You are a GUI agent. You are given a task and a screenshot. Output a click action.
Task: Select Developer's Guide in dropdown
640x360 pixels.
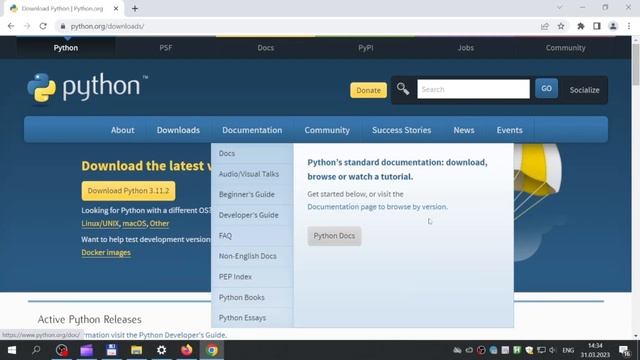pos(252,215)
